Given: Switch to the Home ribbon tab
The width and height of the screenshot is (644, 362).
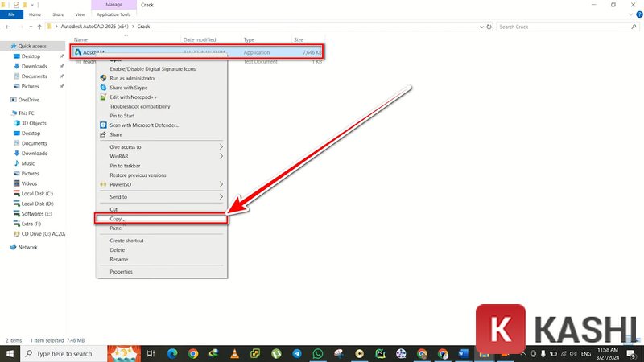Looking at the screenshot, I should (35, 14).
